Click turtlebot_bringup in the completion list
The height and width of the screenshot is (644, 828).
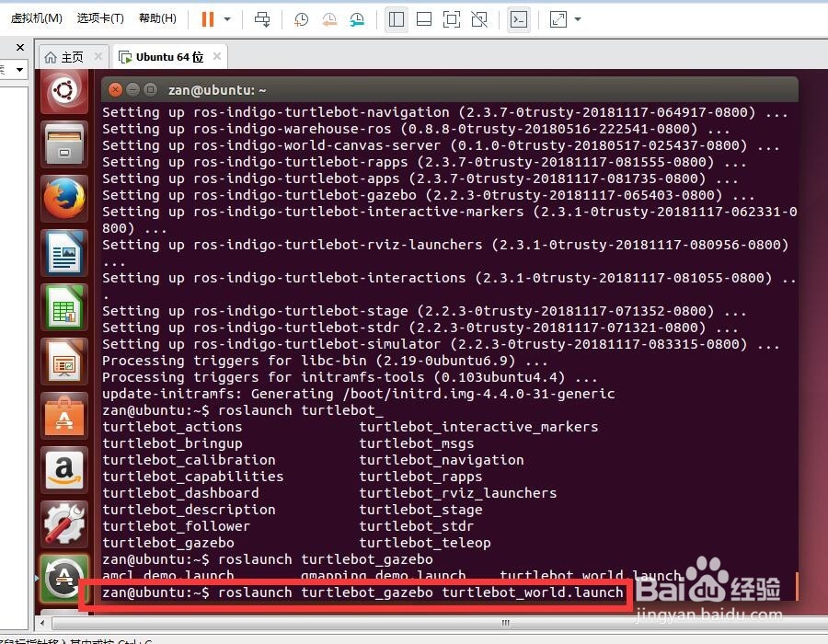172,443
